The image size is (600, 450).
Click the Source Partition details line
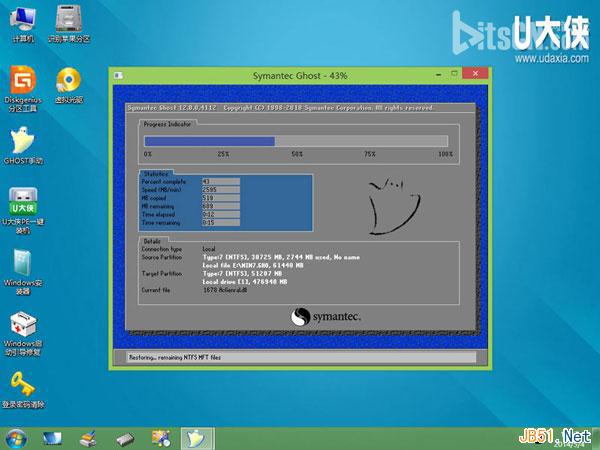[x=281, y=258]
